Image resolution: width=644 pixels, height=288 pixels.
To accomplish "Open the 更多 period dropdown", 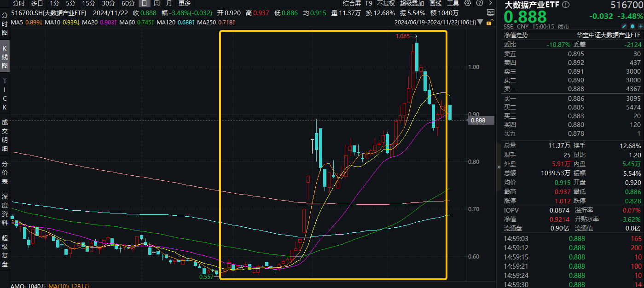I will [x=185, y=3].
